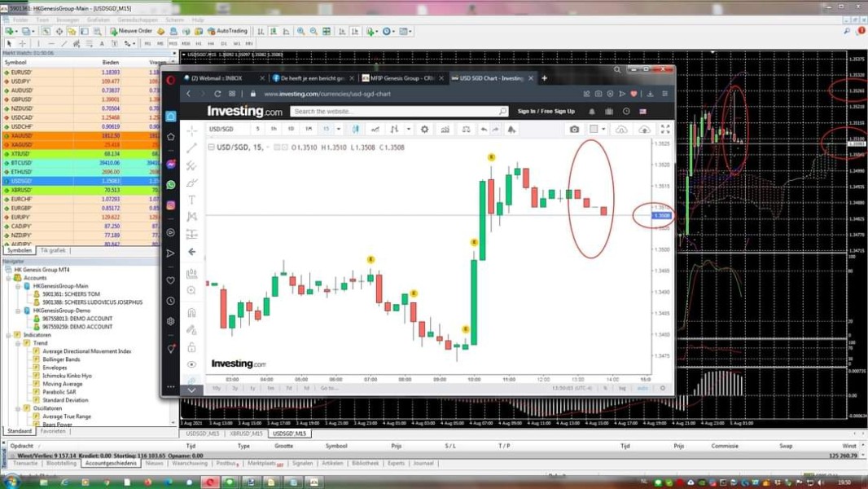Open history clock in the Opera sidebar

171,302
